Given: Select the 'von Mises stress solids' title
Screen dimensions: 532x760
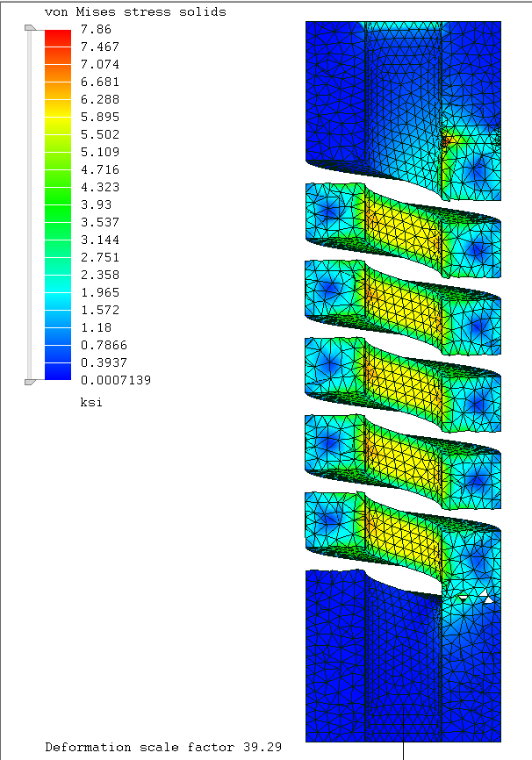Looking at the screenshot, I should 135,12.
